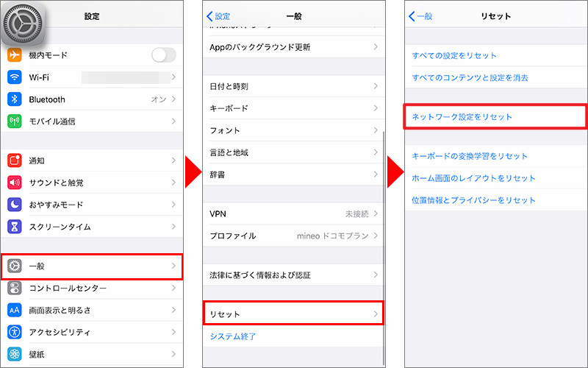Tap the red 通知 notifications icon

[15, 160]
